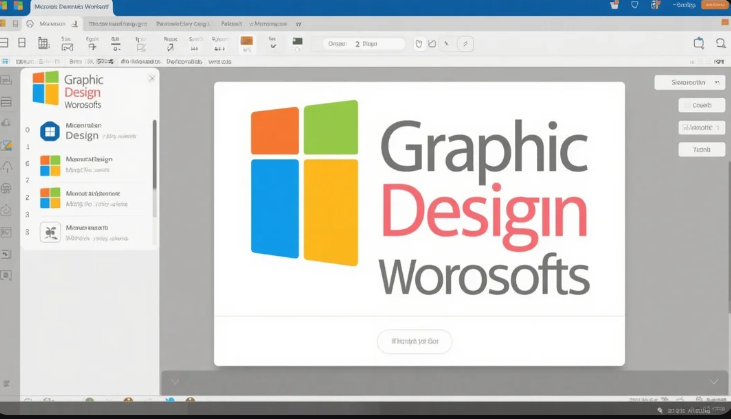Click the orange color swatch in toolbar

[247, 41]
